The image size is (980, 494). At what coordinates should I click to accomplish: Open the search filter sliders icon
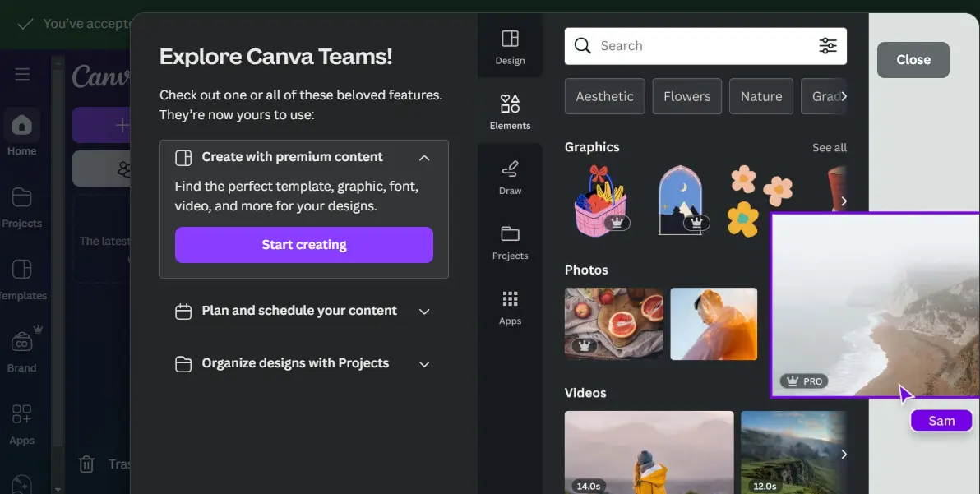coord(828,45)
